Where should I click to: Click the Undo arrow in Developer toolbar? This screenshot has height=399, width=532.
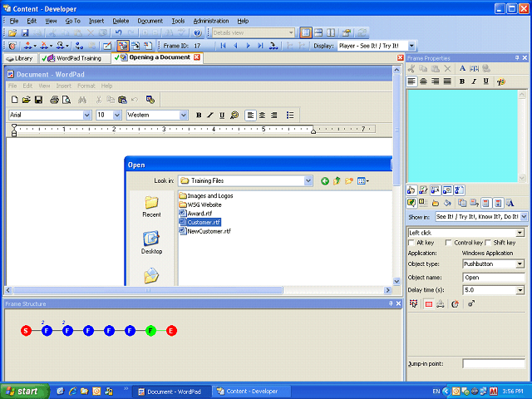pos(118,33)
